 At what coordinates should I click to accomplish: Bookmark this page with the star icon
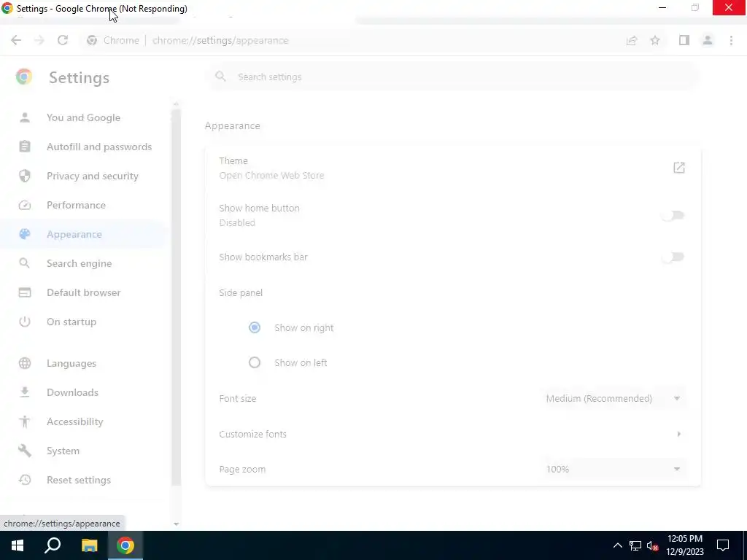[x=655, y=41]
